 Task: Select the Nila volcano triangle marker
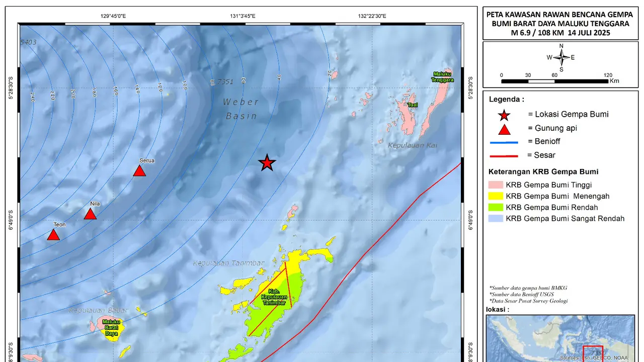click(90, 214)
